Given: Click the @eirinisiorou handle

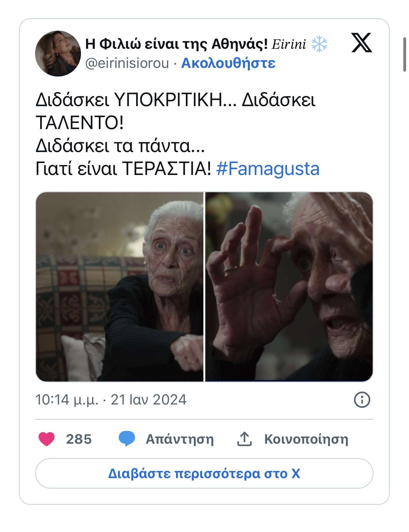Looking at the screenshot, I should [x=127, y=63].
